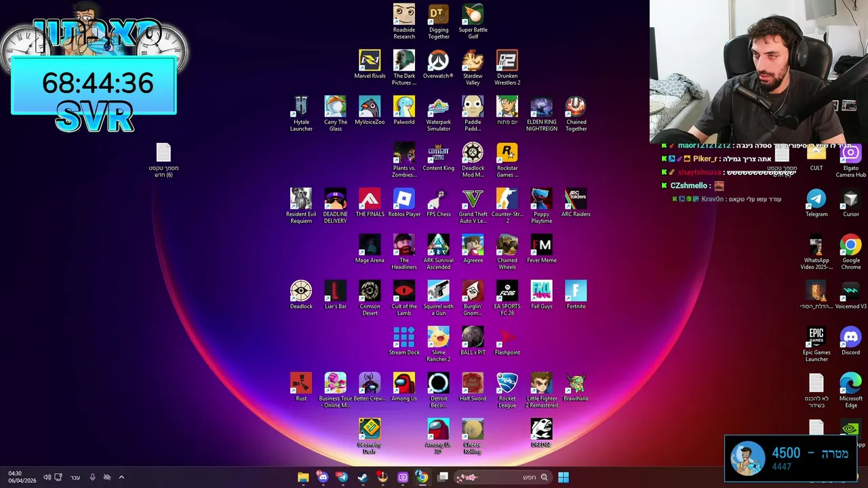This screenshot has height=488, width=868.
Task: Open the Counter-Strike 2 desktop icon
Action: 507,205
